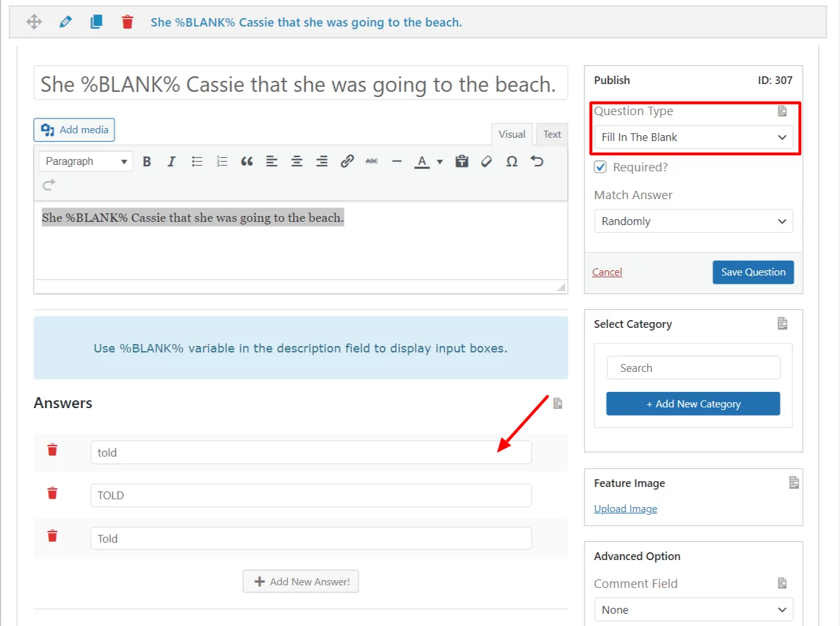Click the redo arrow icon

click(49, 186)
